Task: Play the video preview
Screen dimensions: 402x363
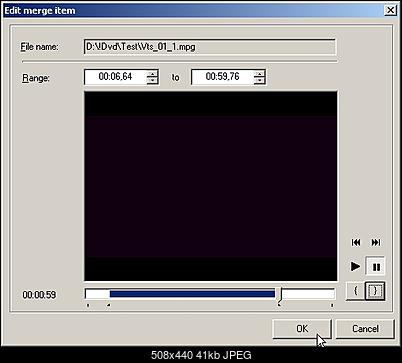Action: tap(356, 266)
